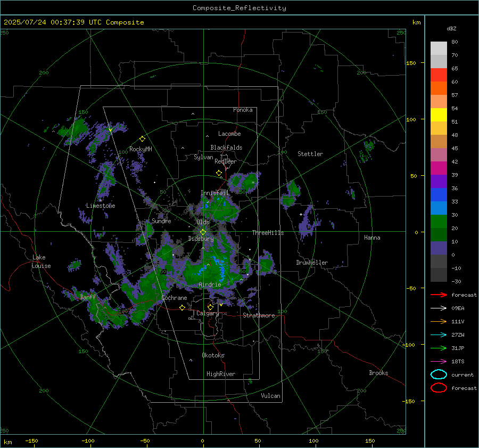Image resolution: width=479 pixels, height=448 pixels.
Task: Click the green 31JP arrow icon
Action: click(x=439, y=348)
